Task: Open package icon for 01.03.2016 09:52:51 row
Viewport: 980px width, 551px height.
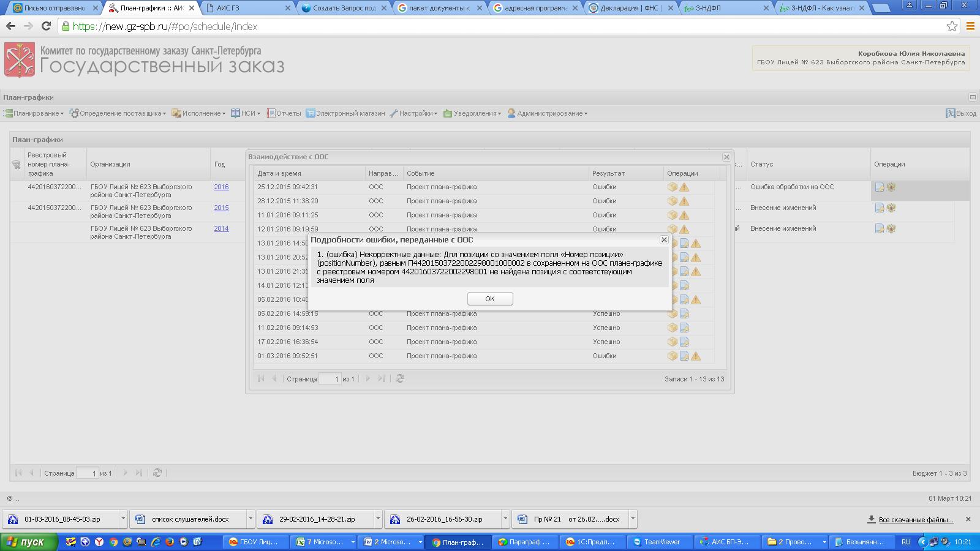Action: point(673,356)
